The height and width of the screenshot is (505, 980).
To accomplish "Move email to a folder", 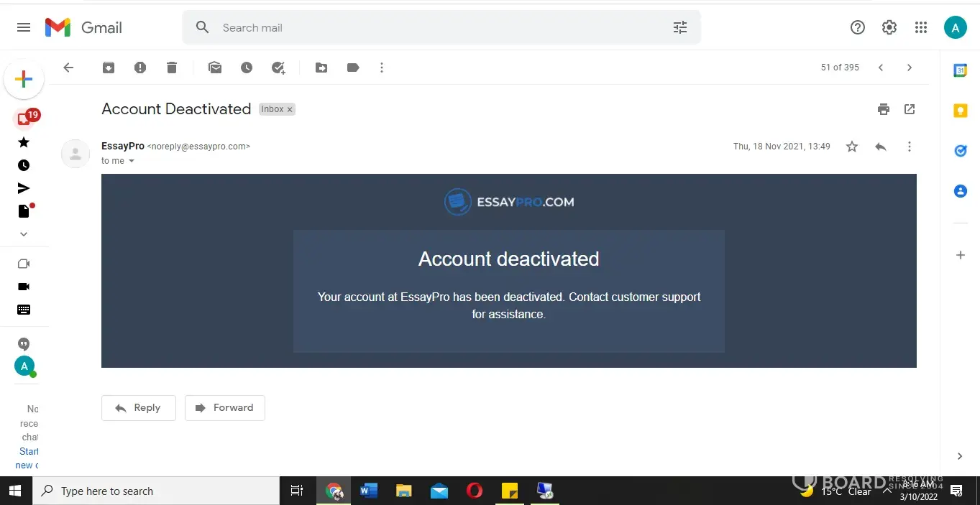I will click(321, 68).
